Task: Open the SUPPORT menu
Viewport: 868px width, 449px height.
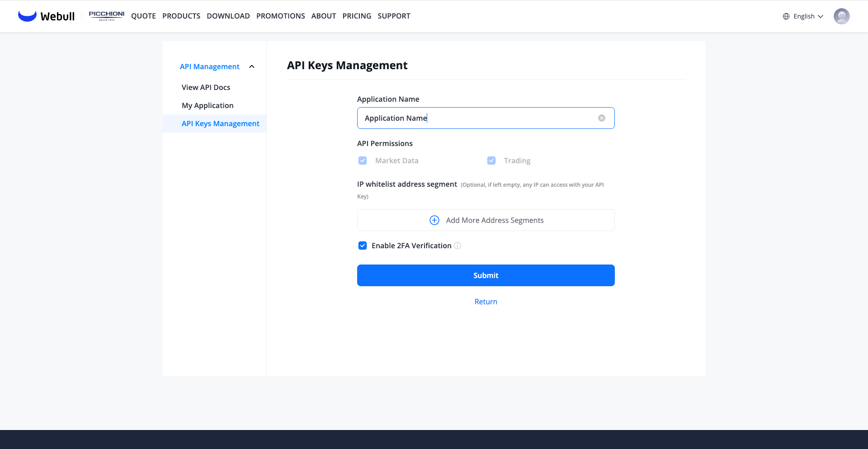Action: coord(394,16)
